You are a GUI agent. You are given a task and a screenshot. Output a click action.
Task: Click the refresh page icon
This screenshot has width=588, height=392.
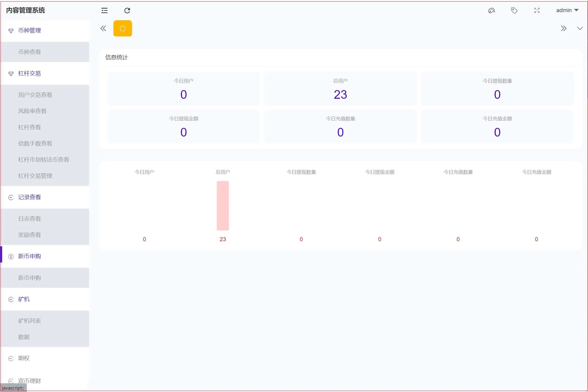click(x=127, y=11)
